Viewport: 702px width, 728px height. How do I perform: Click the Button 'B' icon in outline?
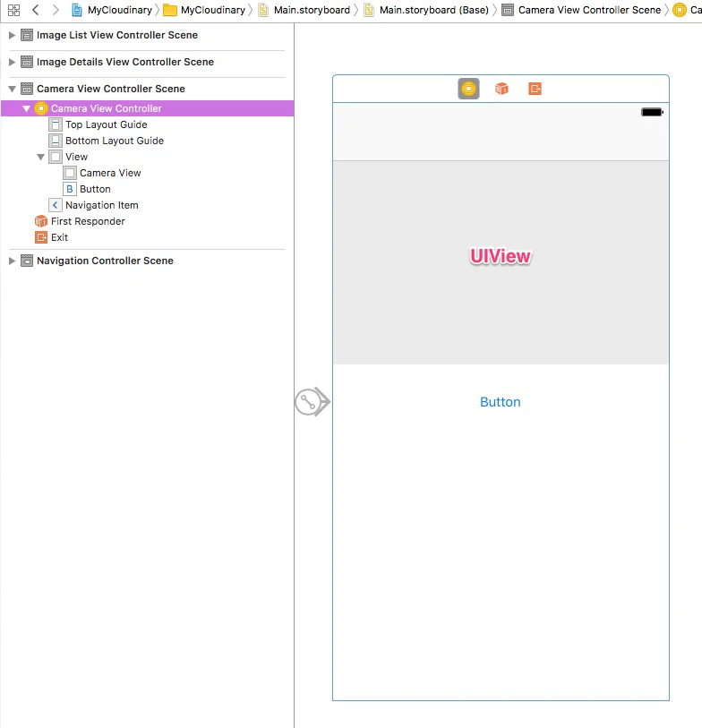click(x=70, y=189)
